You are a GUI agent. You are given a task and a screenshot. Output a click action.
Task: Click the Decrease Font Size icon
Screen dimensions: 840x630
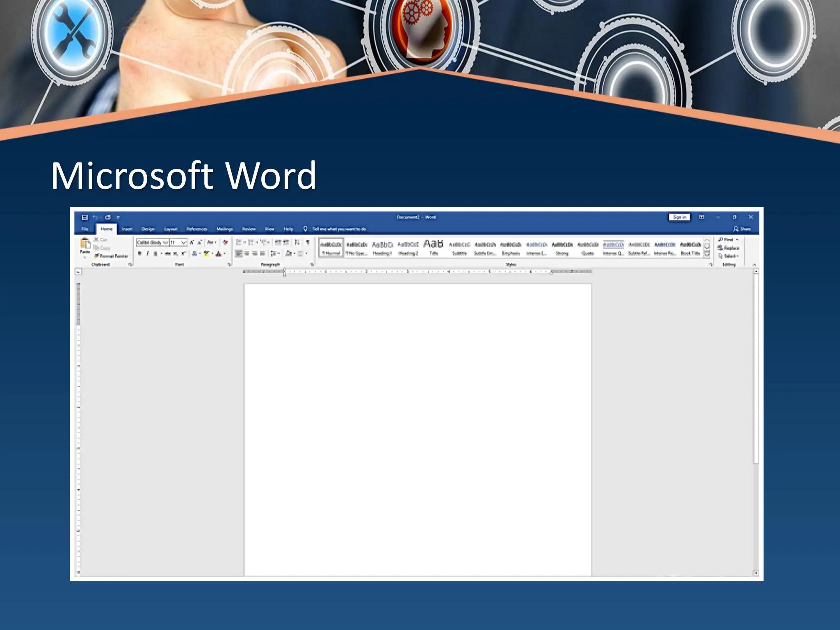pyautogui.click(x=200, y=242)
